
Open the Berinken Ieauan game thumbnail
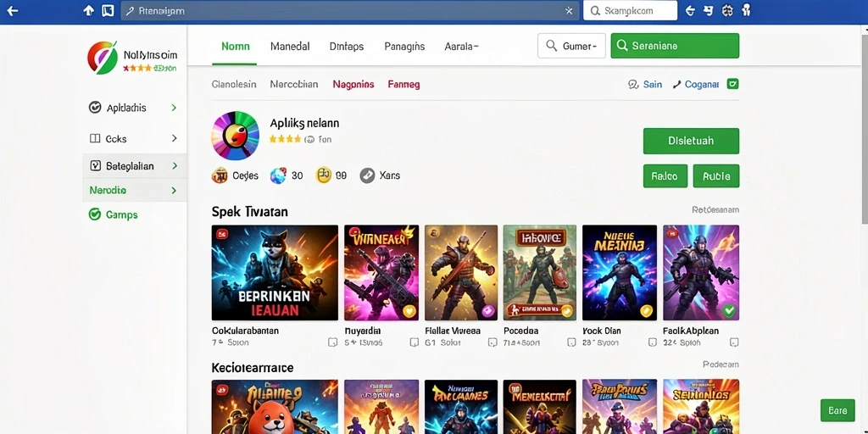point(275,272)
